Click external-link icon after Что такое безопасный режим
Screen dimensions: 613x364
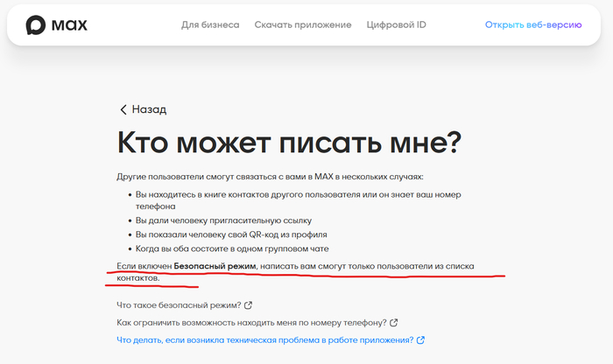coord(248,305)
